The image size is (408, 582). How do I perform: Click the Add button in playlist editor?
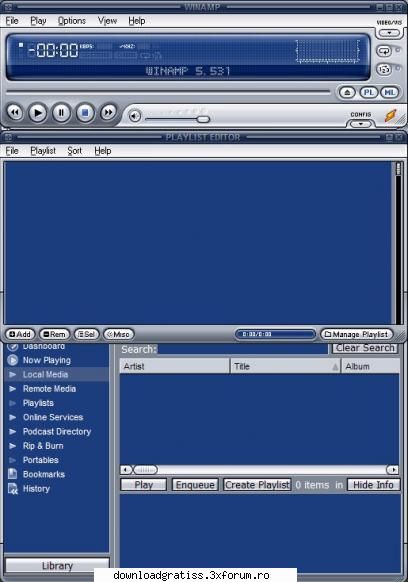20,334
